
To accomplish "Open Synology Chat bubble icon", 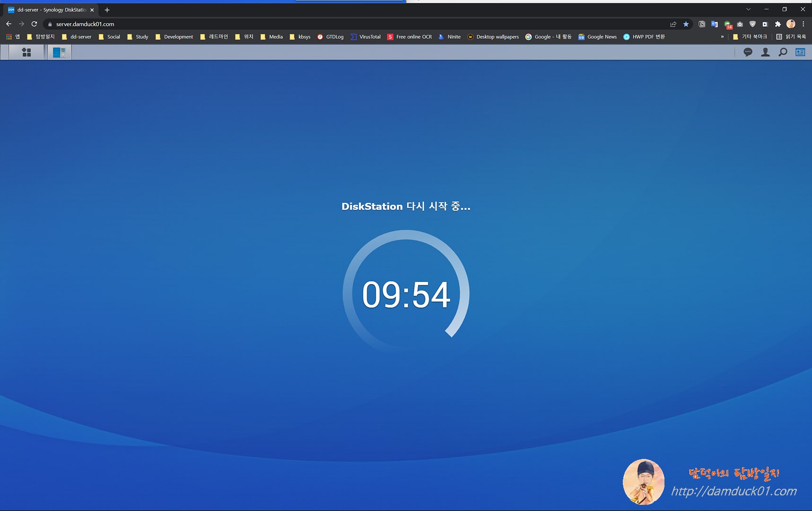I will [x=748, y=52].
